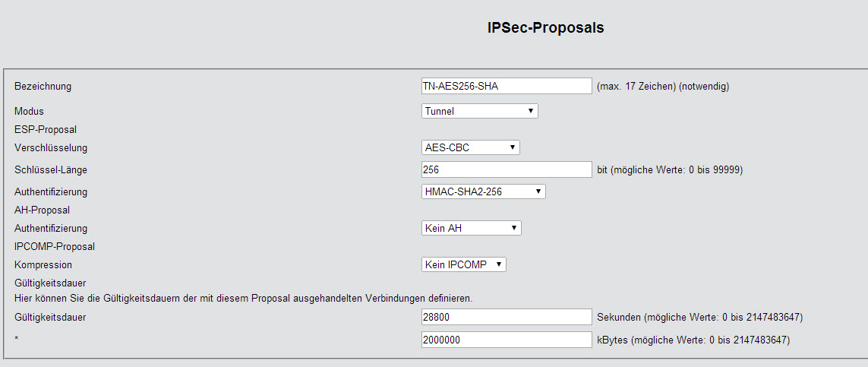Click the Bezeichnung field label
Screen dimensions: 868x367
pos(43,87)
